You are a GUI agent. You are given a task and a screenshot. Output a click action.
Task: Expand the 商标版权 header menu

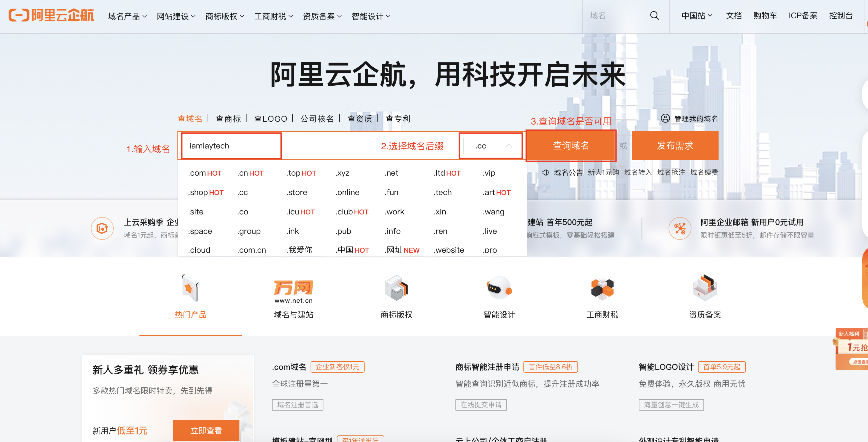225,16
